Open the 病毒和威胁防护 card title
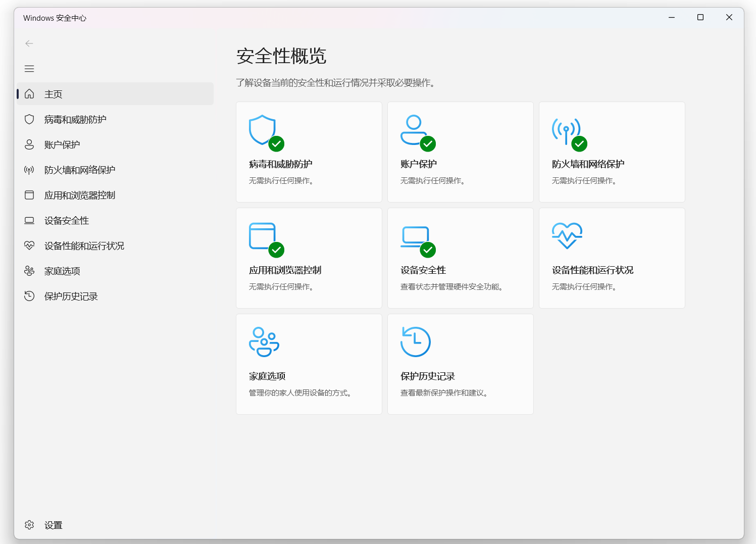756x544 pixels. (x=281, y=164)
